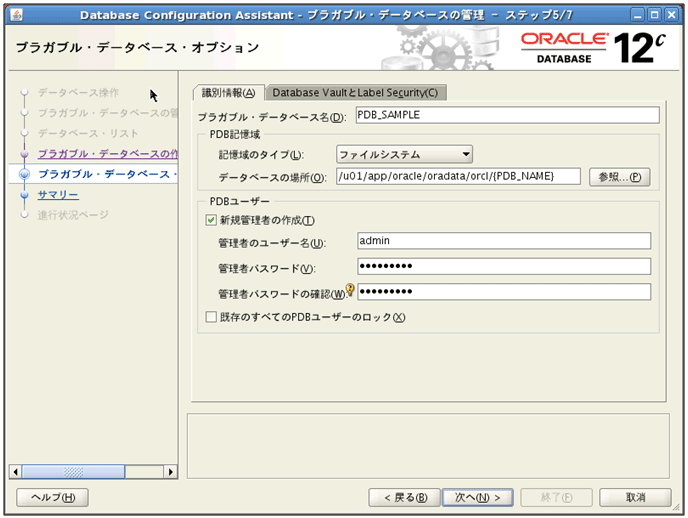Viewport: 688px width, 518px height.
Task: Open the Database Vault and Label Security tab
Action: tap(355, 93)
